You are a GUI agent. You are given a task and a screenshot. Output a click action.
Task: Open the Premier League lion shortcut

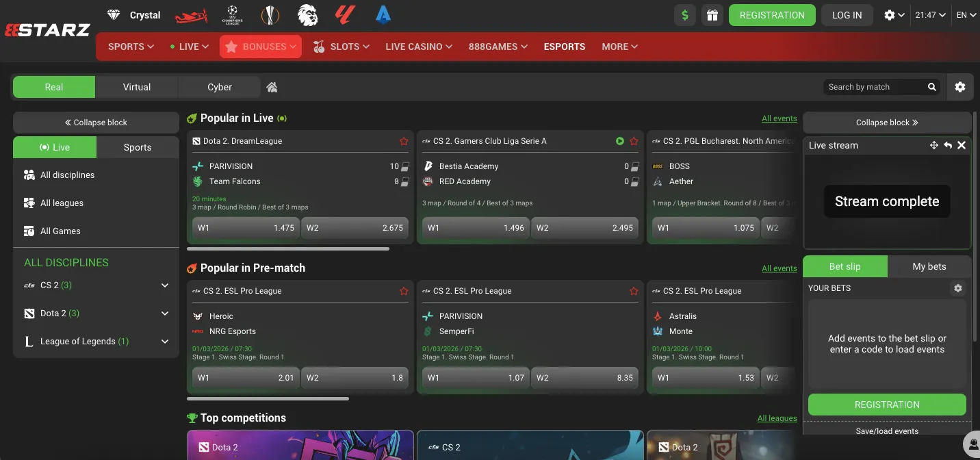[307, 15]
